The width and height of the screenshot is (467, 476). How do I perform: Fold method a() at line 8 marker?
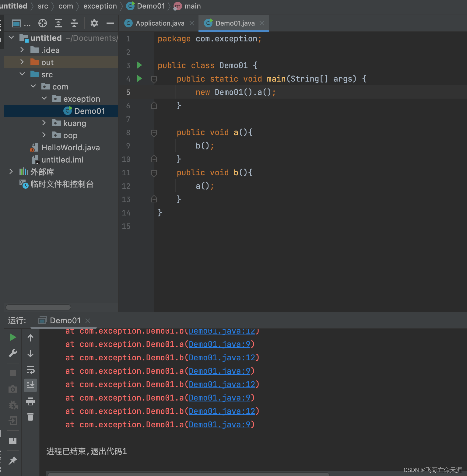[x=154, y=133]
